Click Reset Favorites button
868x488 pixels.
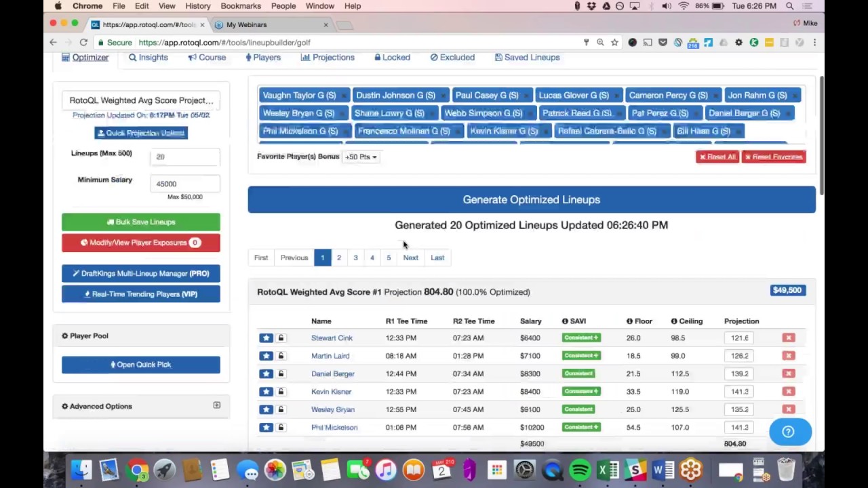tap(774, 157)
